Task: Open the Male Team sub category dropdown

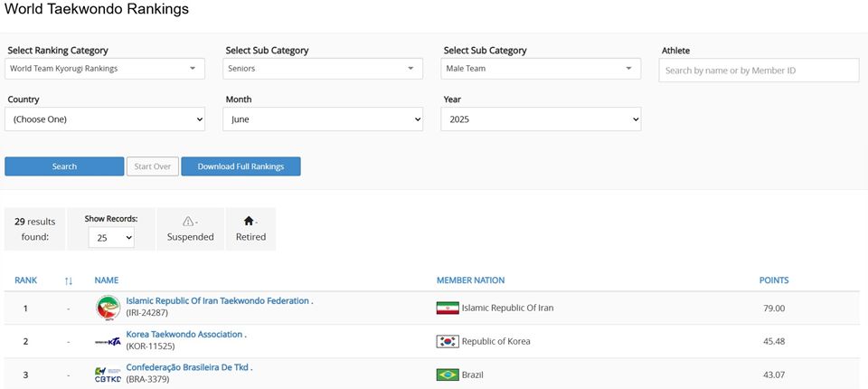Action: [541, 69]
